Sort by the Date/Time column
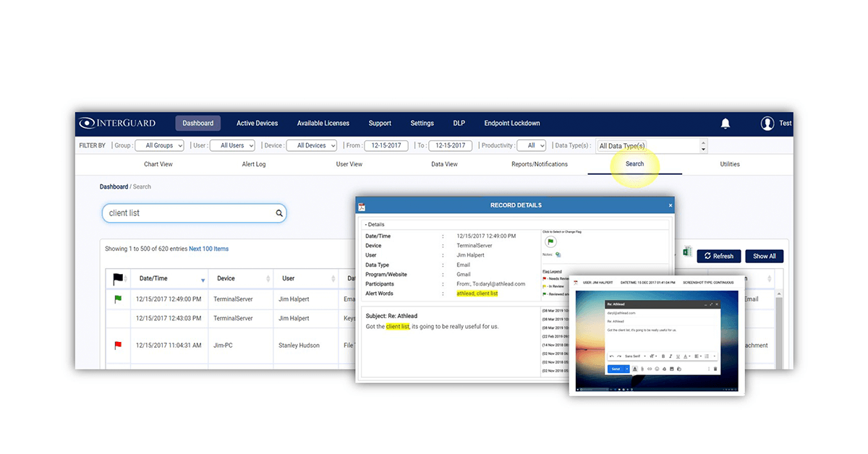The height and width of the screenshot is (454, 868). [171, 278]
